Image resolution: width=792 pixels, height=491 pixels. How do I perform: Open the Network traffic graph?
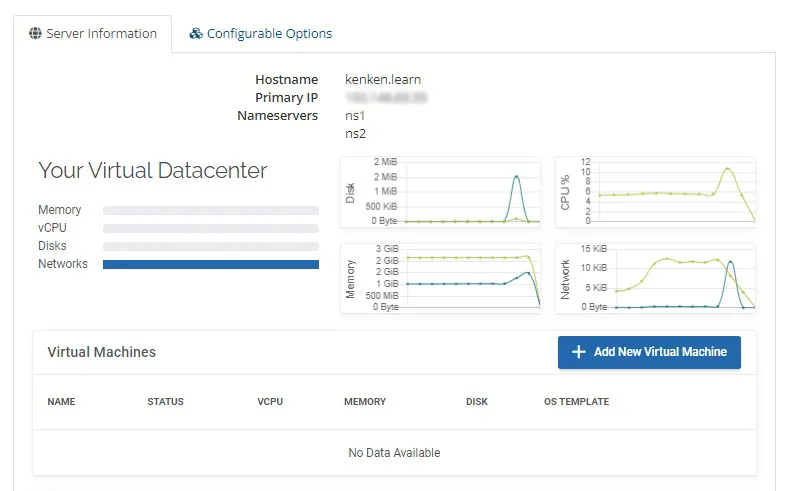click(655, 278)
